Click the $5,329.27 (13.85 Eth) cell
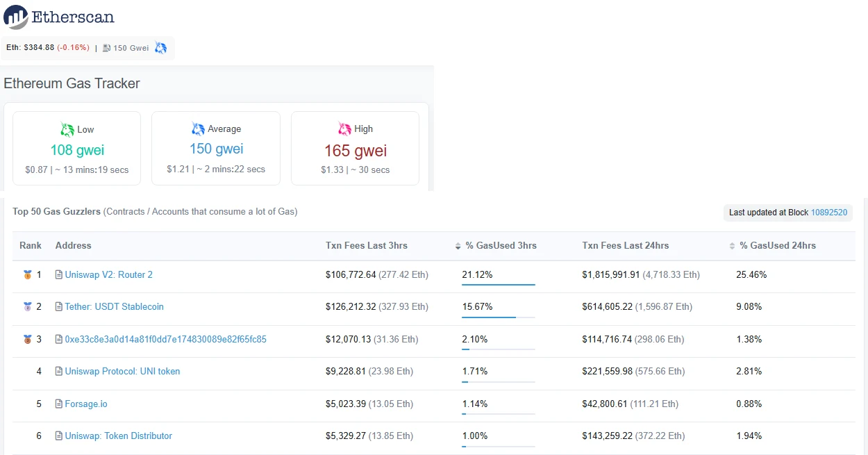 369,436
